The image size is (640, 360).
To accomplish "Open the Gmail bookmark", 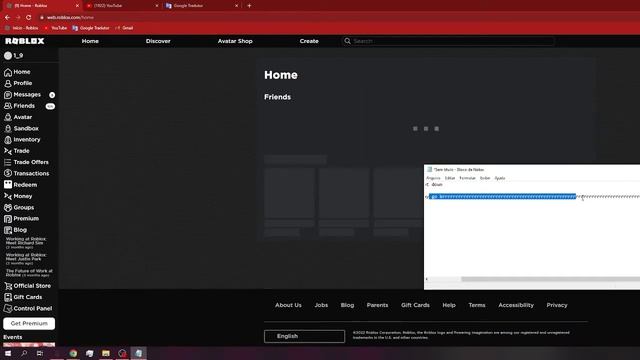I will [x=124, y=28].
